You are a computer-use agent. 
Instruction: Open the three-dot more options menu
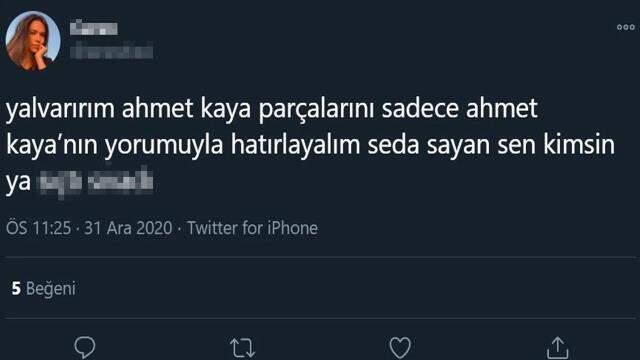pos(626,27)
